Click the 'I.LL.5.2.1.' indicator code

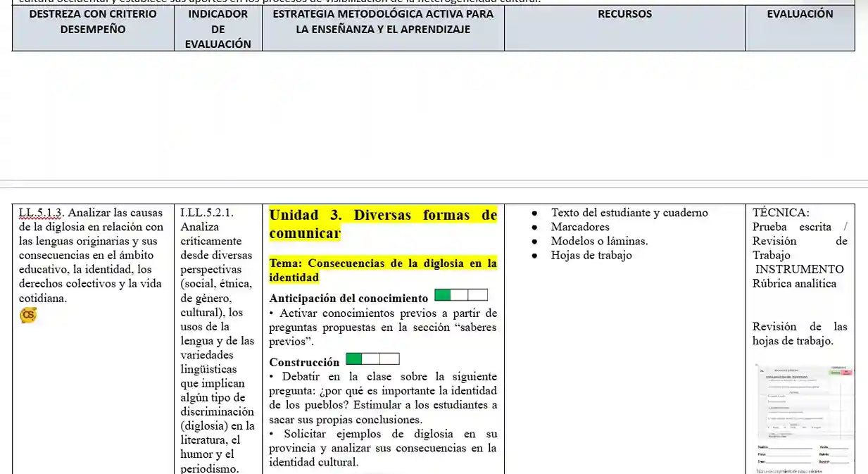(207, 213)
